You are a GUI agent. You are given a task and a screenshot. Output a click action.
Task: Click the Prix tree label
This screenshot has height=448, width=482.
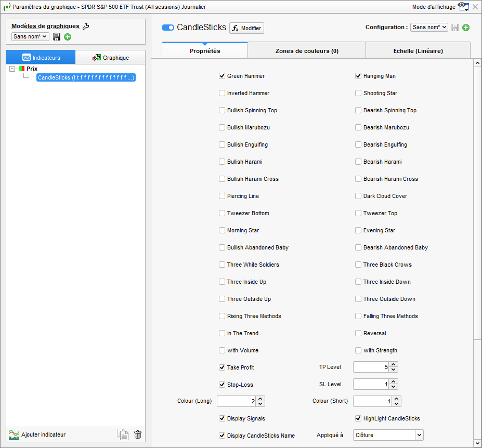pos(32,69)
